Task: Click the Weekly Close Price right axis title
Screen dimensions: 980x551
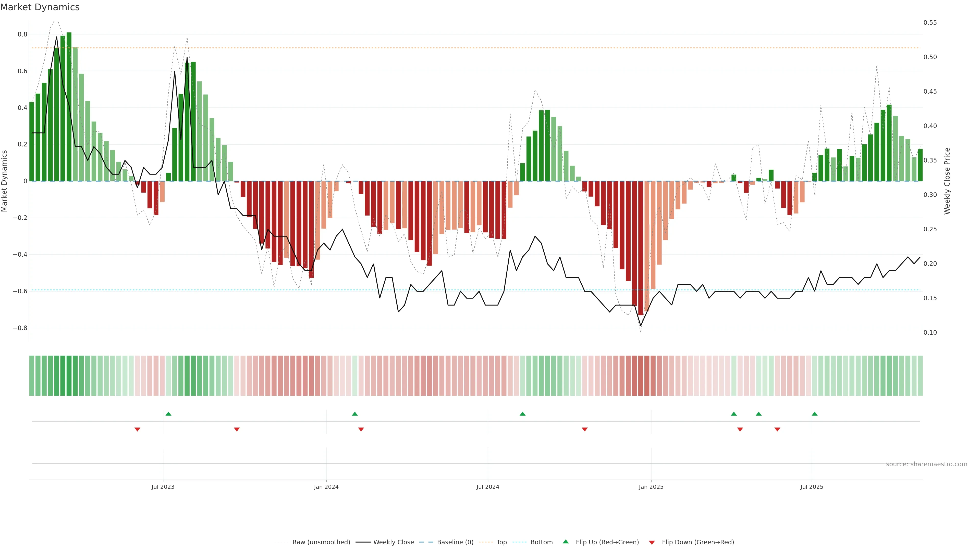Action: 947,181
